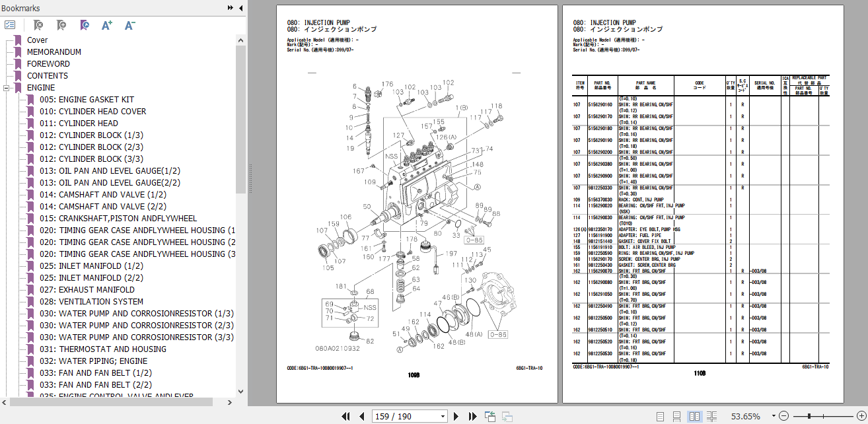
Task: Open bookmark 005: ENGINE GASKET KIT
Action: [x=87, y=100]
